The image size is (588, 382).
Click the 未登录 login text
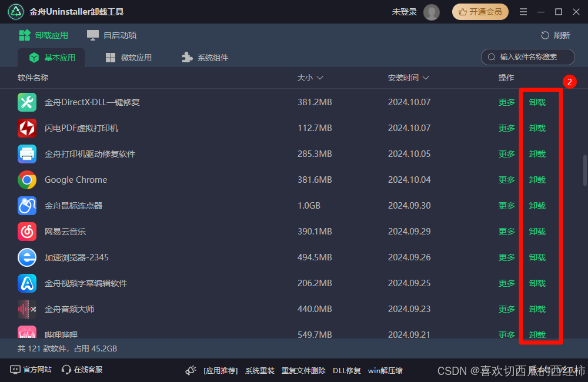point(405,12)
